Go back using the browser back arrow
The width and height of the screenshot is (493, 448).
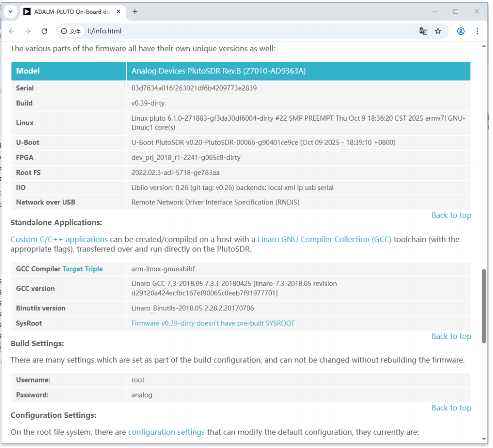(12, 31)
